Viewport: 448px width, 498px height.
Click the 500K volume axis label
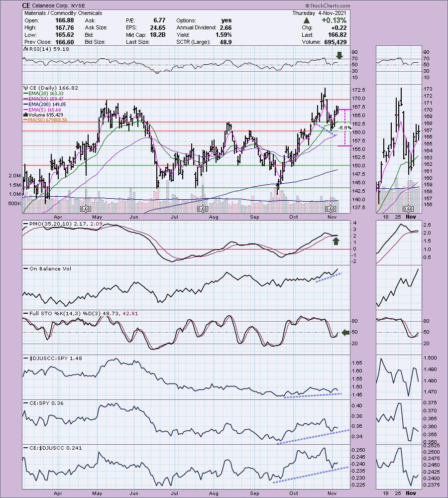click(14, 204)
